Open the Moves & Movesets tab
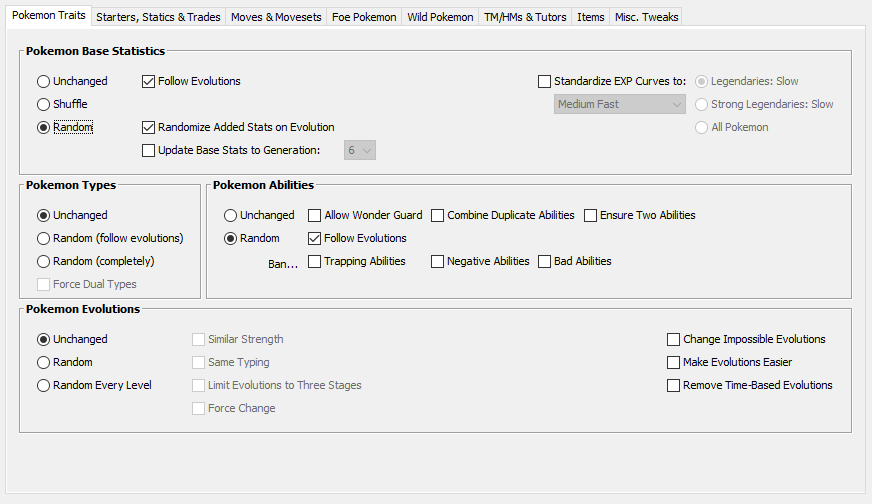 click(276, 17)
